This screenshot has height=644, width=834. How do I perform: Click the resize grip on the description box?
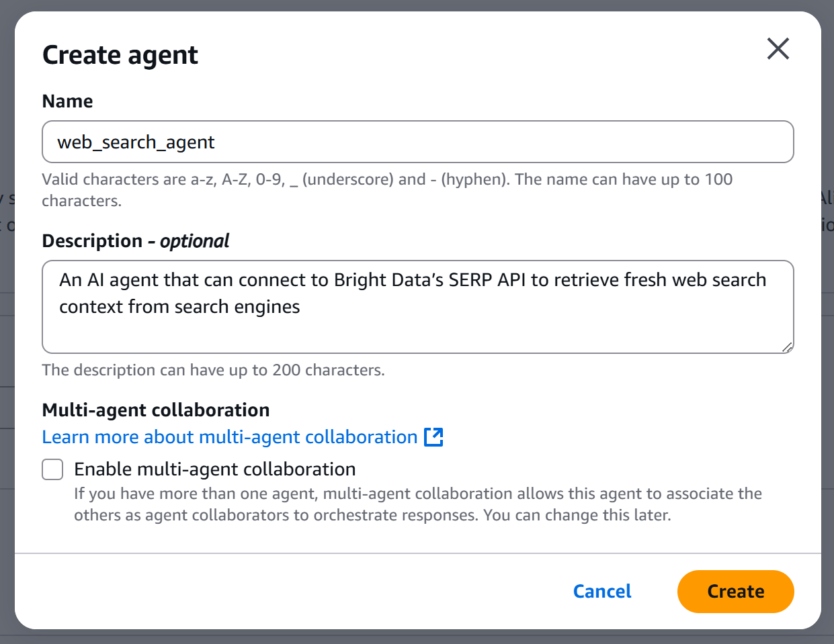[788, 347]
